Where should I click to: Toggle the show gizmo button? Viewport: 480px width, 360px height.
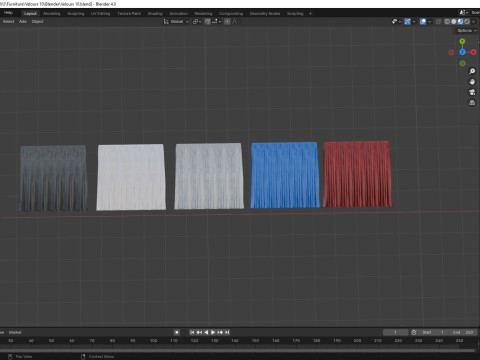coord(407,21)
